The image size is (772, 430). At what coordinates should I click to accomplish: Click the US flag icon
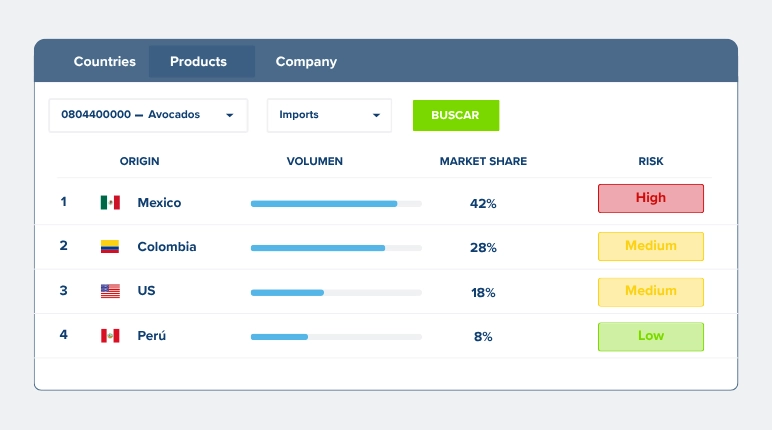pos(110,291)
